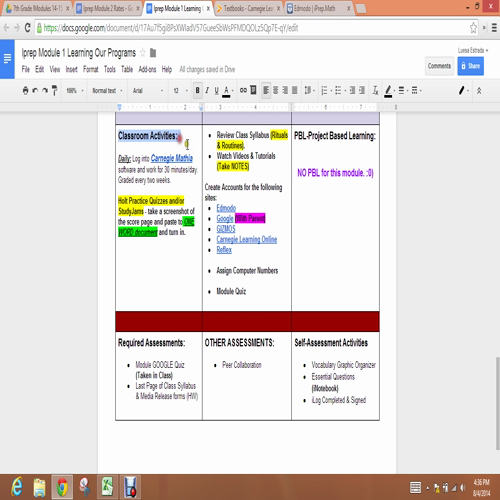Image resolution: width=500 pixels, height=500 pixels.
Task: Collapse the menus with double chevron
Action: [x=479, y=91]
